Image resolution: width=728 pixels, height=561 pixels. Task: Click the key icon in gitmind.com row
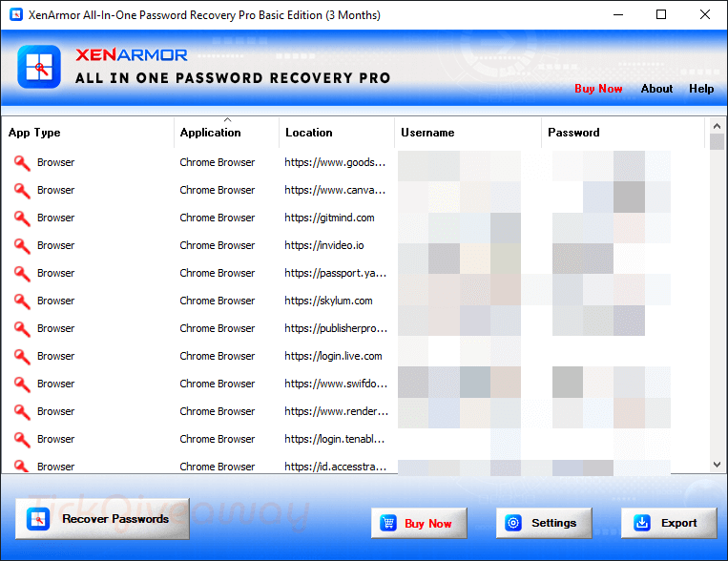[x=21, y=218]
